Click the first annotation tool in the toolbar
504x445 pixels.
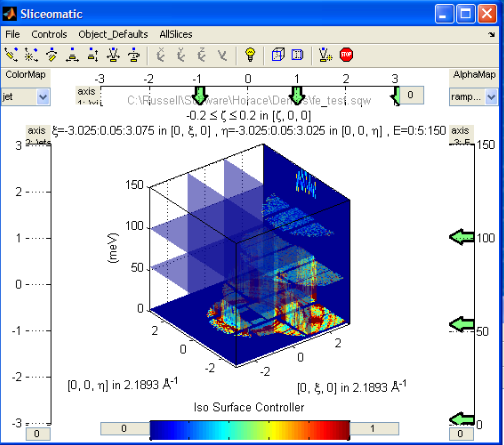coord(12,55)
